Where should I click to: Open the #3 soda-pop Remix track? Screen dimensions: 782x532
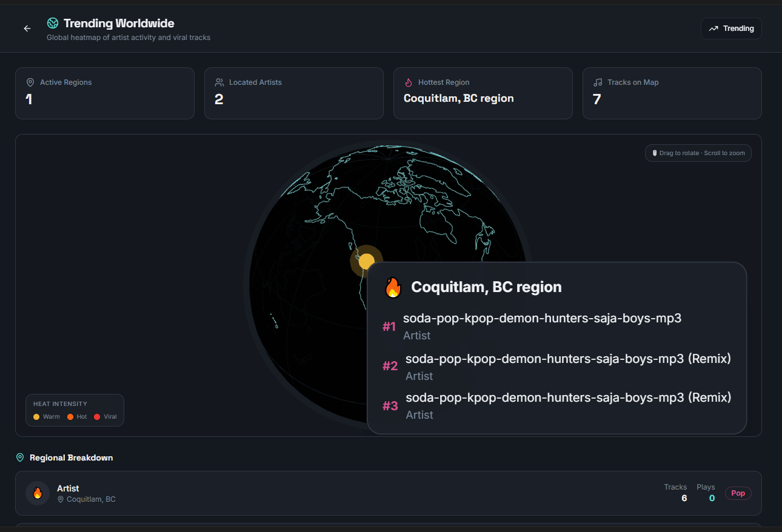[567, 397]
